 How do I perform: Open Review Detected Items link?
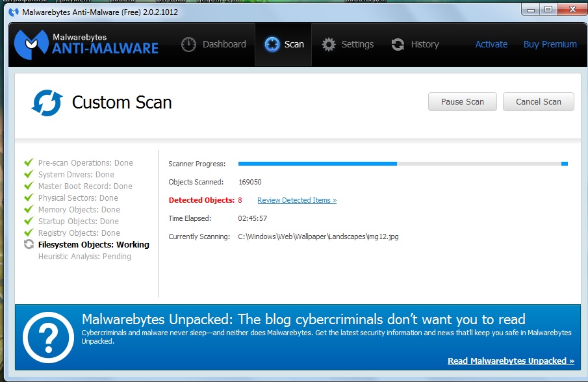point(297,200)
